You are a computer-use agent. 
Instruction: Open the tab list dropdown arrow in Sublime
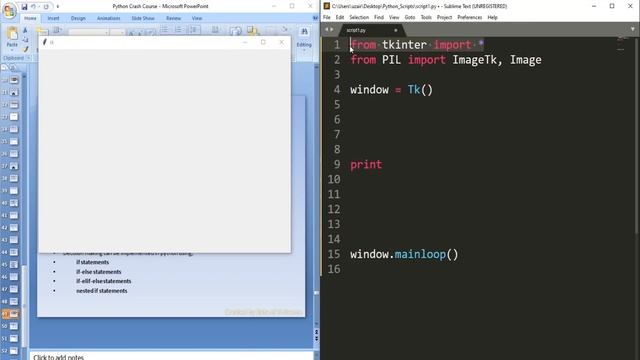pyautogui.click(x=633, y=29)
